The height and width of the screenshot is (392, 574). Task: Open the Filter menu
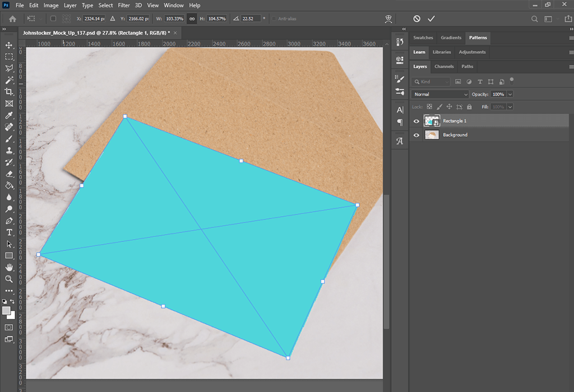tap(124, 5)
